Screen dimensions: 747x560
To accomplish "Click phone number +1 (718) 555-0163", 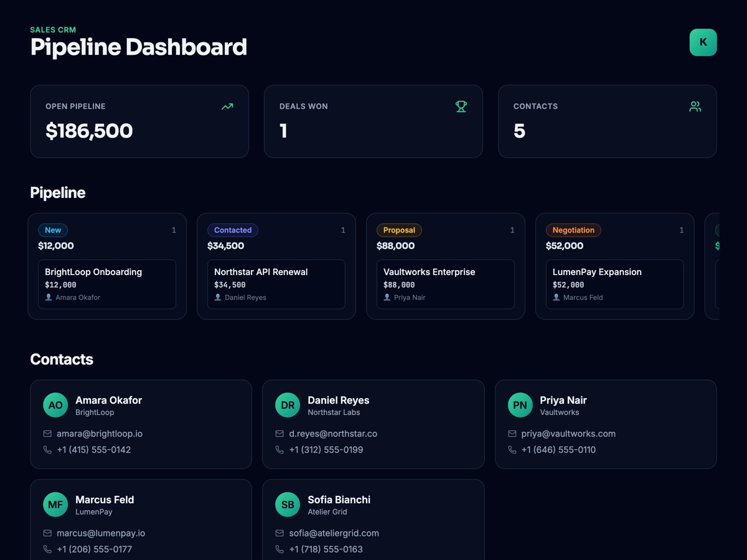I will [326, 549].
